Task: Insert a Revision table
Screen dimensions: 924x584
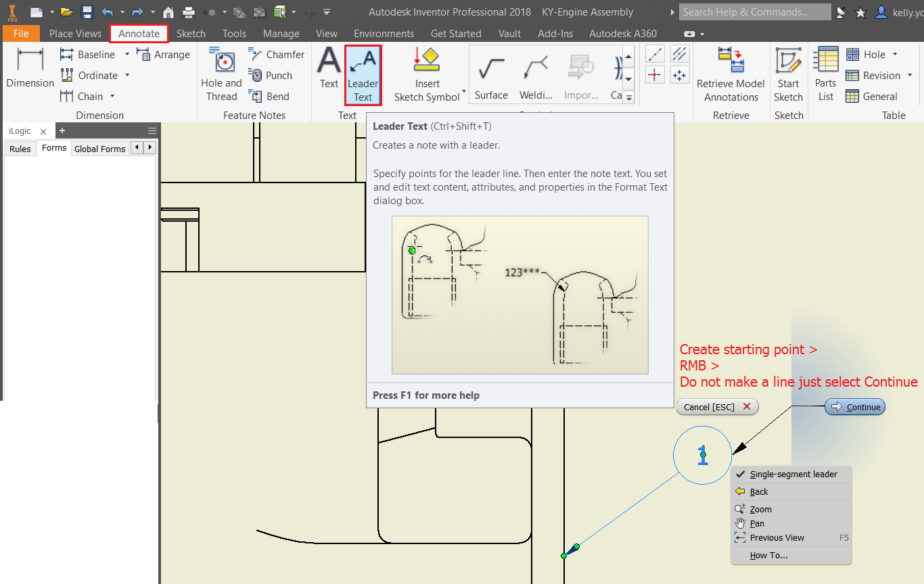Action: point(873,75)
